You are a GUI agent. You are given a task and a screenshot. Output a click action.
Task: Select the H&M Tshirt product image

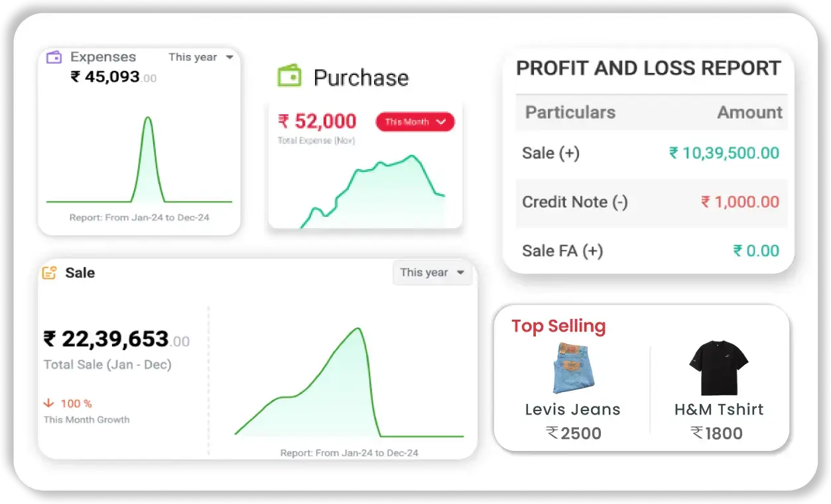[718, 367]
